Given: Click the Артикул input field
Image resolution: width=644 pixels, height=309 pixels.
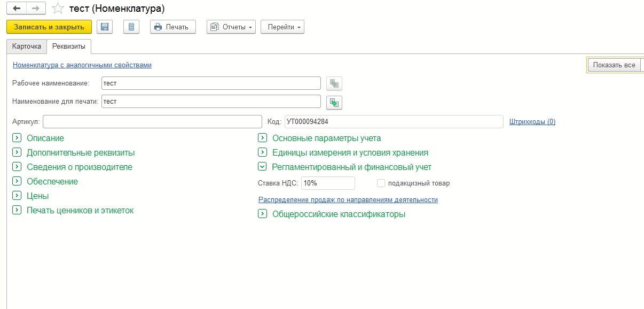Looking at the screenshot, I should (152, 121).
